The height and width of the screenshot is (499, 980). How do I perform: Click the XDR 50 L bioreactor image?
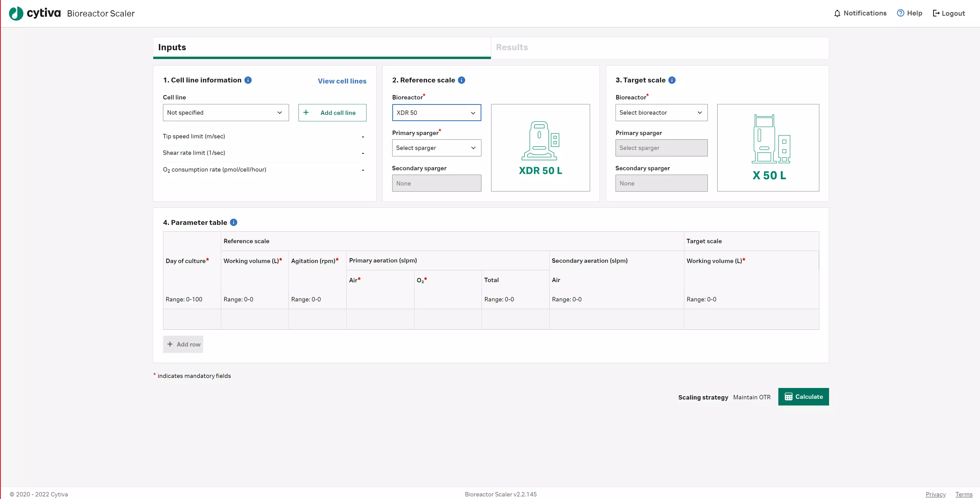point(540,148)
